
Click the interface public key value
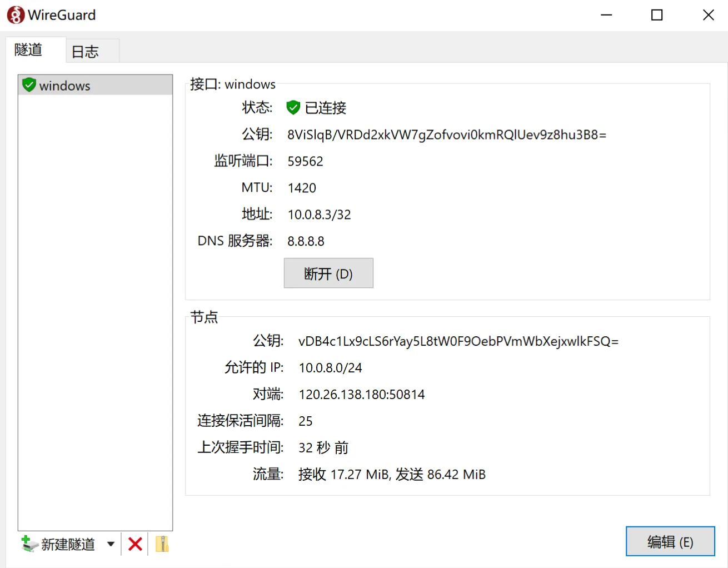tap(446, 134)
